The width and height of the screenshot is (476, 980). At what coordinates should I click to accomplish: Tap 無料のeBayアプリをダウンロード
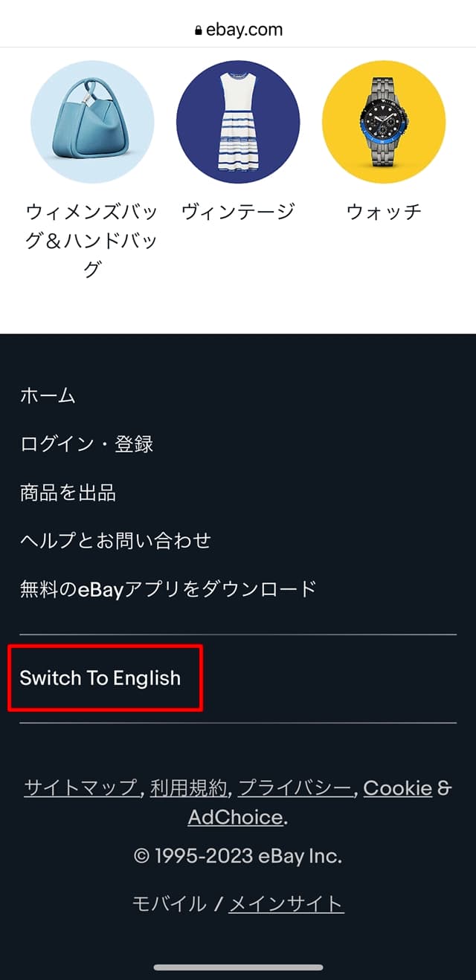point(168,589)
